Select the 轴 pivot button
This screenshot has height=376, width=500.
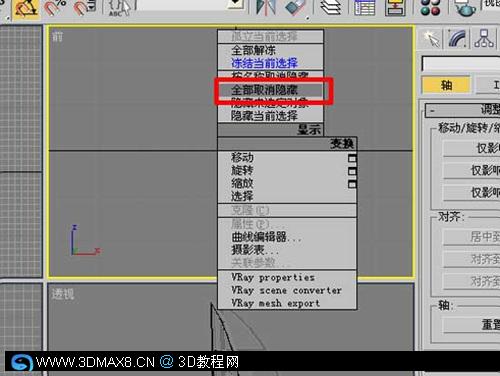pos(447,85)
